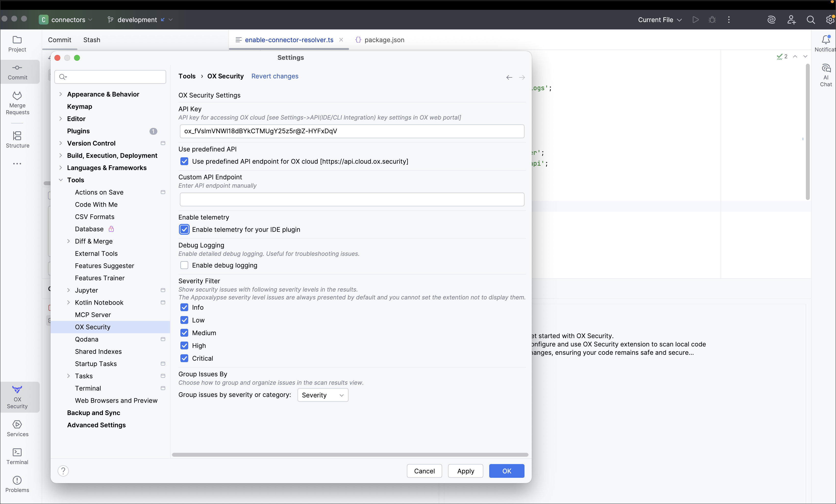Screen dimensions: 836x504
Task: Open the OX Security tool window icon
Action: tap(17, 396)
